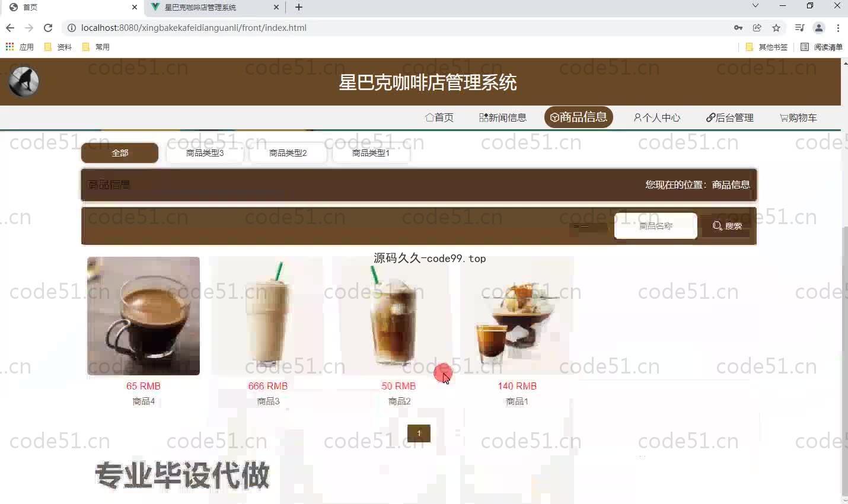Click 星巴克咖啡店管理系统 header title
This screenshot has width=848, height=504.
coord(428,82)
